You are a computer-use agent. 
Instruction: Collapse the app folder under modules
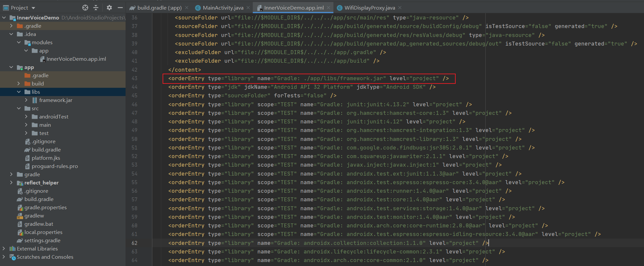tap(26, 50)
